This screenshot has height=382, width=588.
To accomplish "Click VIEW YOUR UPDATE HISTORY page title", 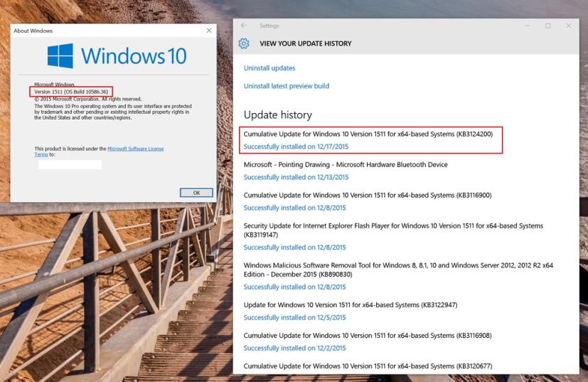I will click(x=306, y=43).
